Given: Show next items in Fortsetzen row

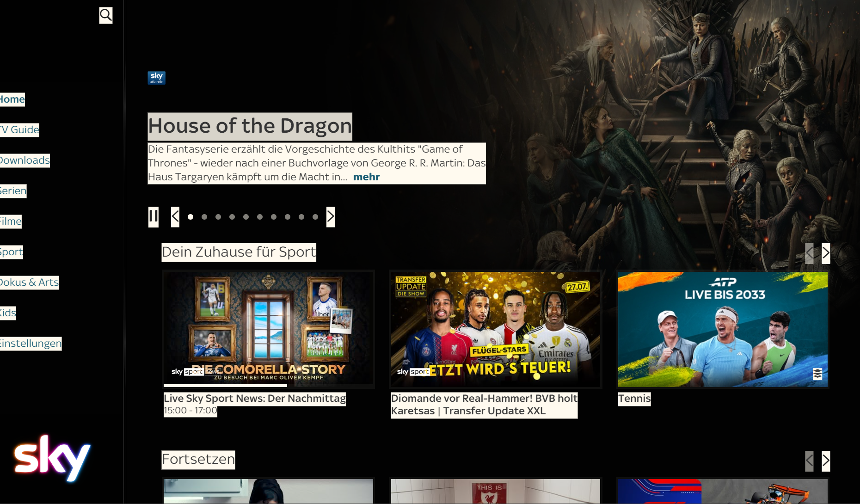Looking at the screenshot, I should pos(826,461).
